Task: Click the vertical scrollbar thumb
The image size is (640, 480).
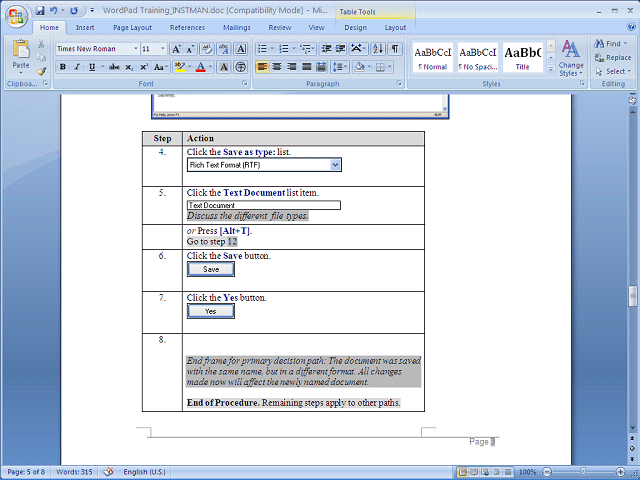Action: pos(632,296)
